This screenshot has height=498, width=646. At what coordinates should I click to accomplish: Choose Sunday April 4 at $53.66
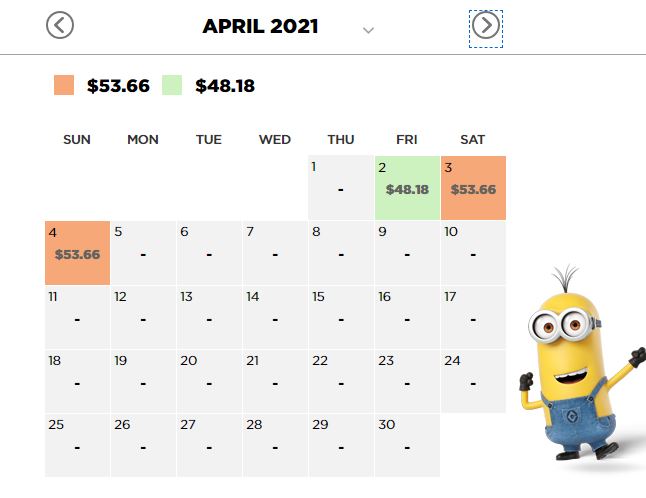[77, 253]
